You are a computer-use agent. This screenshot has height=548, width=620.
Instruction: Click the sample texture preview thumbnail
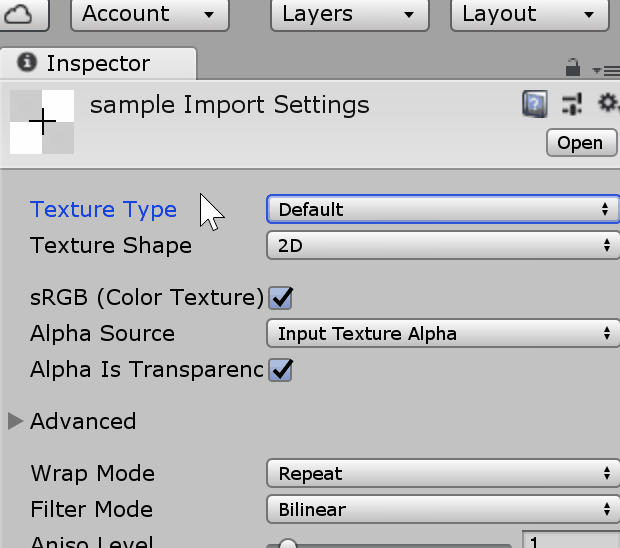42,122
